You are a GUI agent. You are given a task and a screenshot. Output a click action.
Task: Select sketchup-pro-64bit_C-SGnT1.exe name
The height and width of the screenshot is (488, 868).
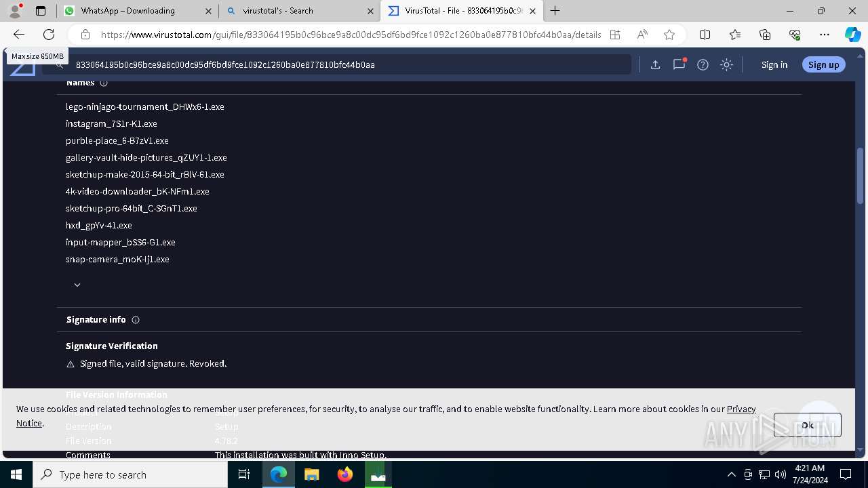(132, 208)
